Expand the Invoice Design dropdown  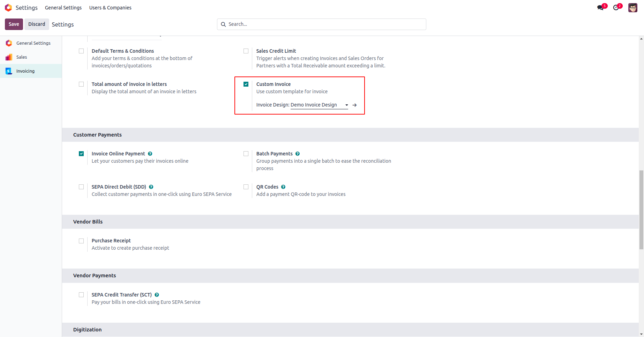click(346, 105)
